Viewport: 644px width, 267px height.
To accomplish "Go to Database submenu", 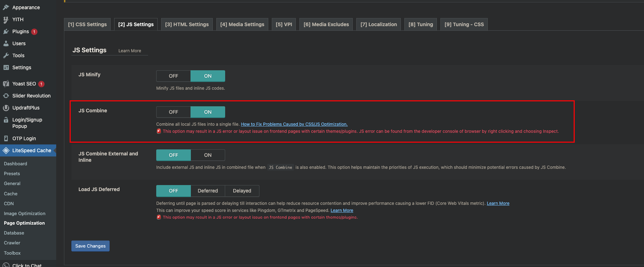I will 14,233.
